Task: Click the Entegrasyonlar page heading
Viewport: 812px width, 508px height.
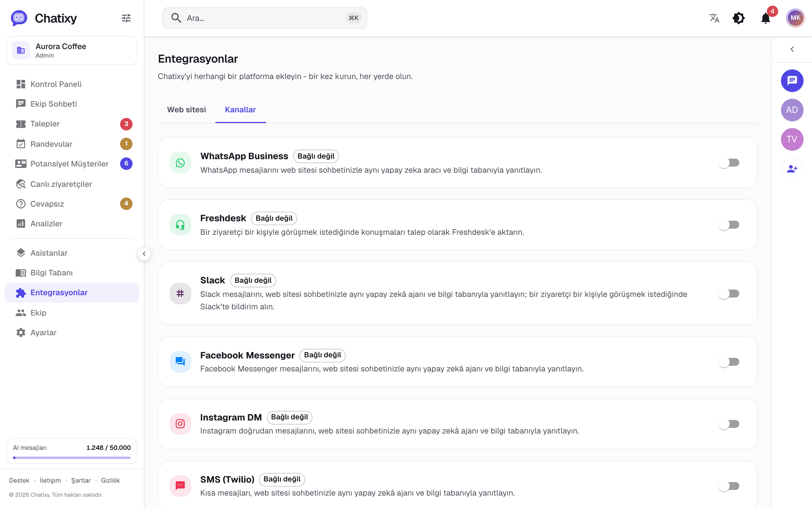Action: (x=198, y=59)
